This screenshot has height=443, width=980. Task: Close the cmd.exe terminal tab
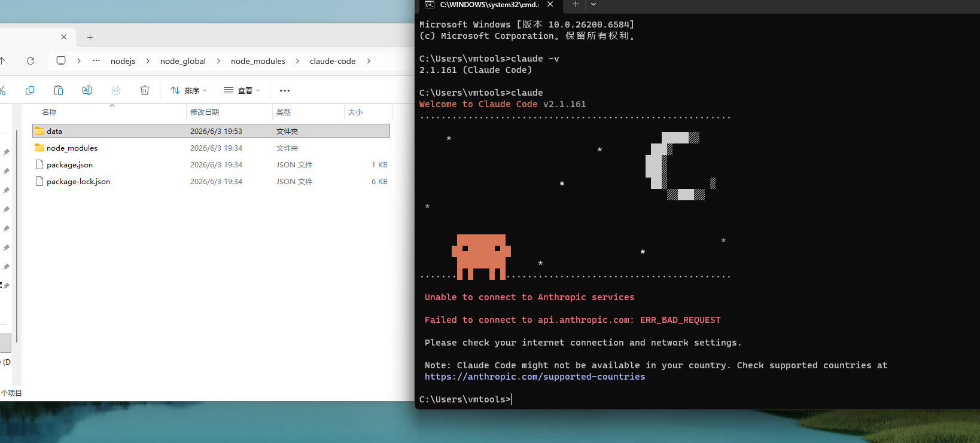tap(550, 4)
